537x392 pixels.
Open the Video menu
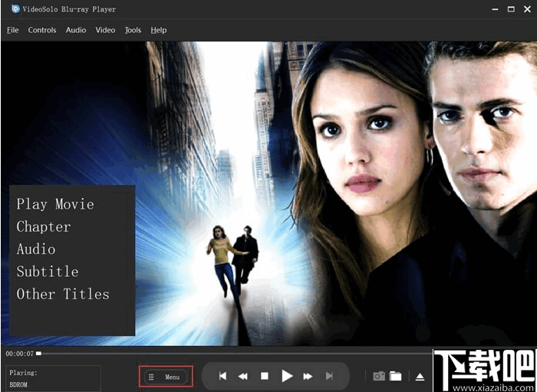(x=105, y=30)
